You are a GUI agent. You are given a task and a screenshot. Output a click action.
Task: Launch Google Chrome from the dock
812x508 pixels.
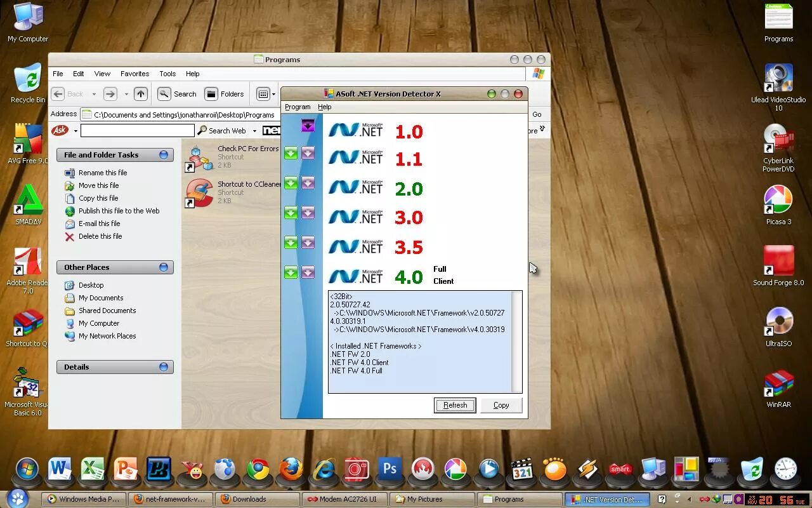click(x=258, y=470)
